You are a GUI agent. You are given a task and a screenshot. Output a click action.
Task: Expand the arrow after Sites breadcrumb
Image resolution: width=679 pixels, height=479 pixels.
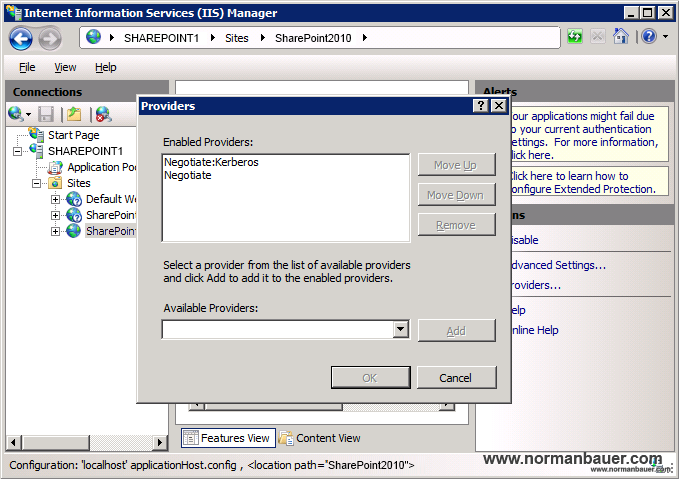pos(262,38)
